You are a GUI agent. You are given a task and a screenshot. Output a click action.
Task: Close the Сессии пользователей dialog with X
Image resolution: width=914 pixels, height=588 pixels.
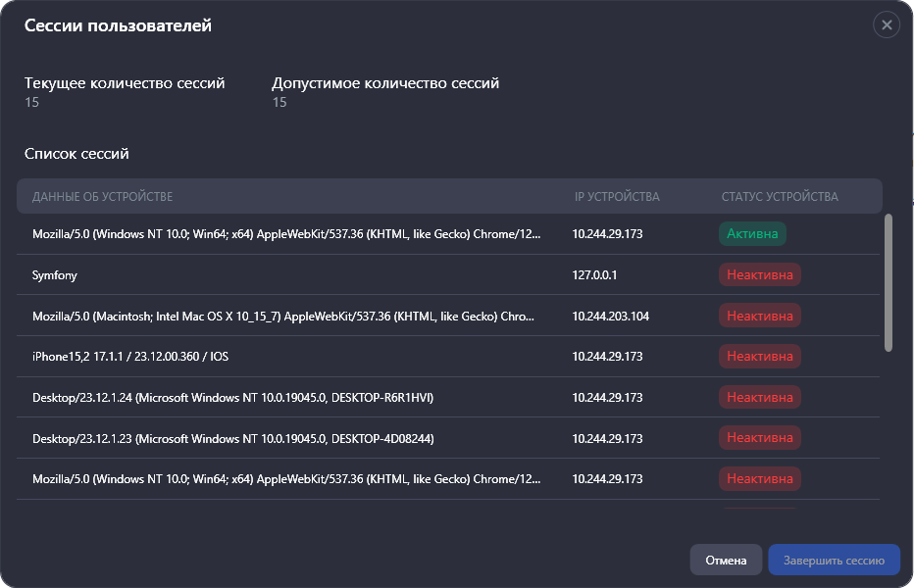[x=886, y=25]
